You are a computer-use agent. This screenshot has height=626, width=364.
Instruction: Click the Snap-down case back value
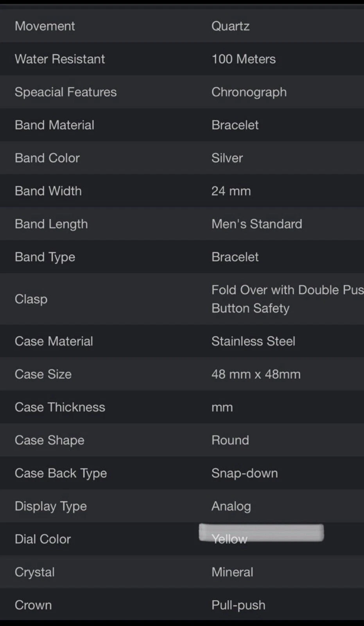tap(245, 473)
